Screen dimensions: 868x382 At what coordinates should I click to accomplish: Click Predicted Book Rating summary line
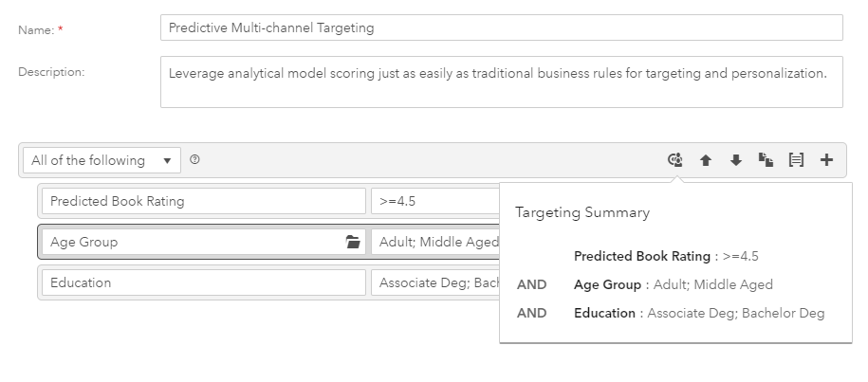(666, 257)
